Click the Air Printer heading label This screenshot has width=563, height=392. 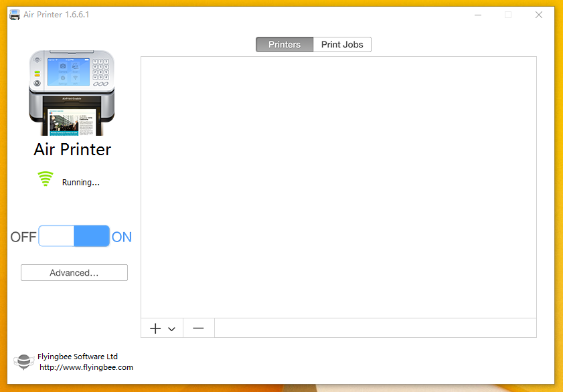[x=72, y=150]
